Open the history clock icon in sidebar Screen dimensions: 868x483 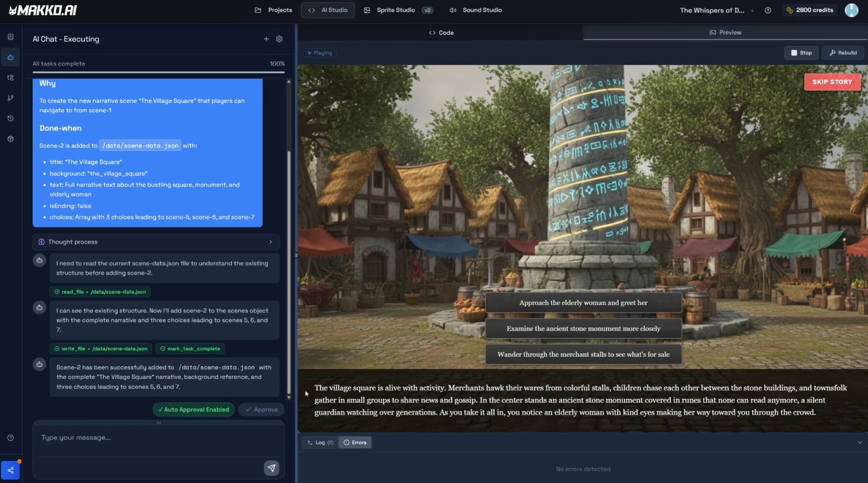coord(10,118)
